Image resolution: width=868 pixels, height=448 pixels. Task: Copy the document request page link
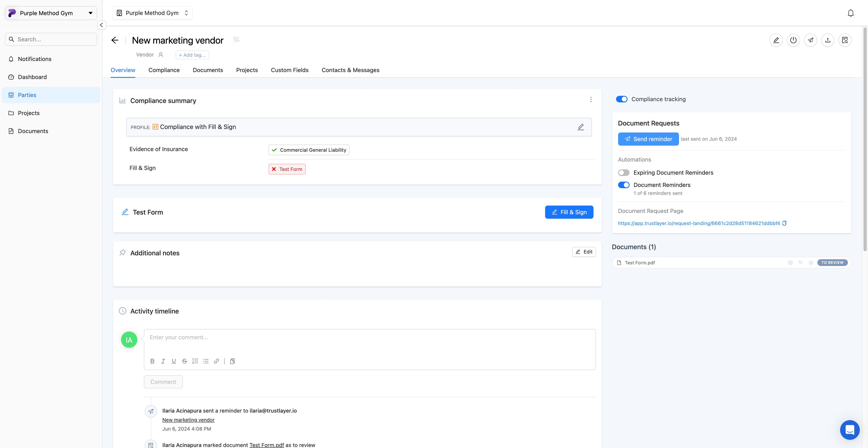tap(784, 223)
